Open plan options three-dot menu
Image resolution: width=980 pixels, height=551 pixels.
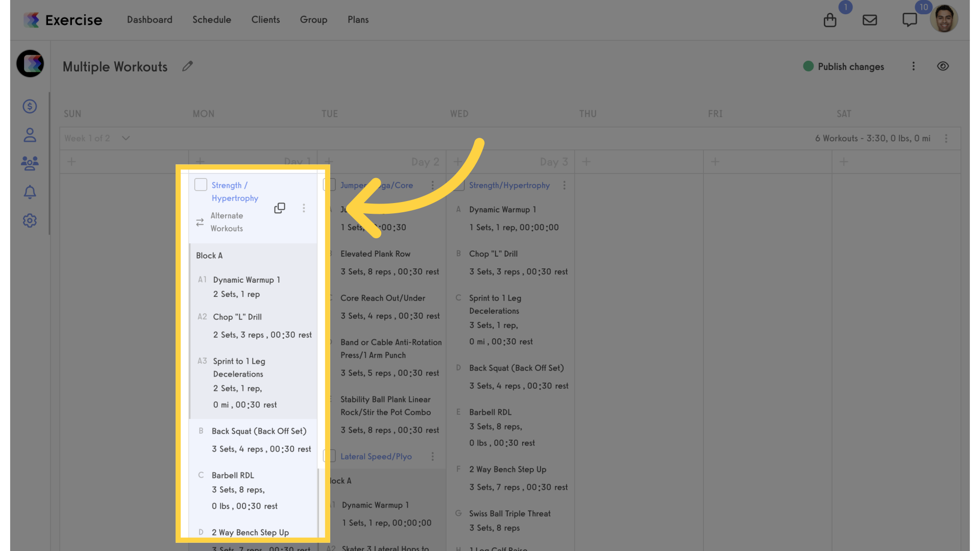pyautogui.click(x=914, y=66)
